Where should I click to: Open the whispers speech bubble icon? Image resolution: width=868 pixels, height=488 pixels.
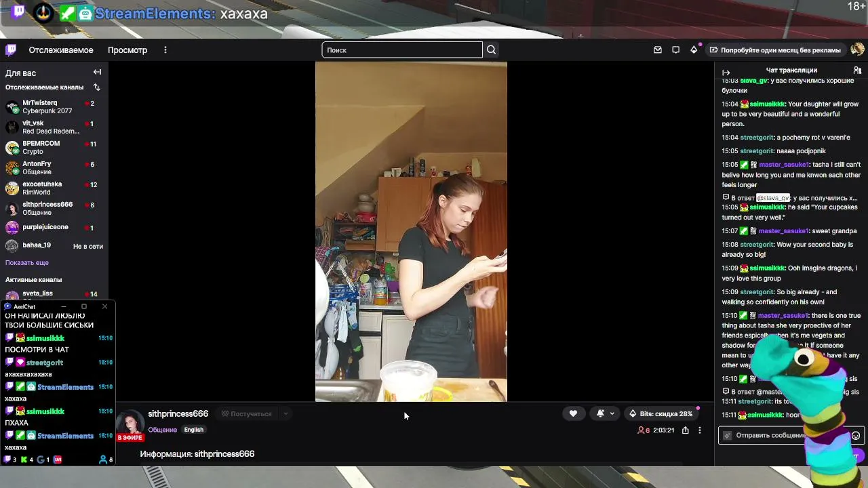(x=675, y=49)
